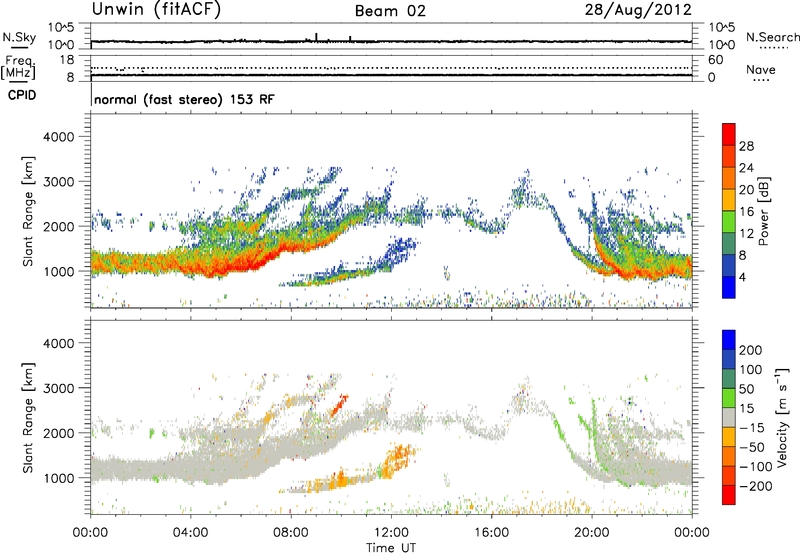Click the '18' tick on frequency axis
Viewport: 800px width, 554px height.
click(x=67, y=60)
